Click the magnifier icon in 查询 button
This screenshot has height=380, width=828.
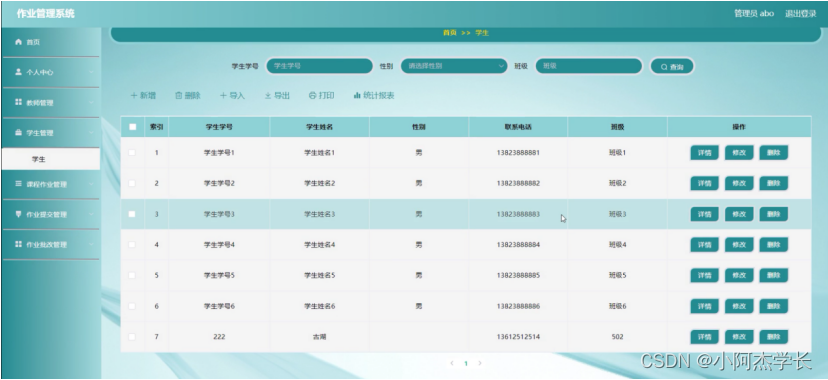pyautogui.click(x=664, y=67)
